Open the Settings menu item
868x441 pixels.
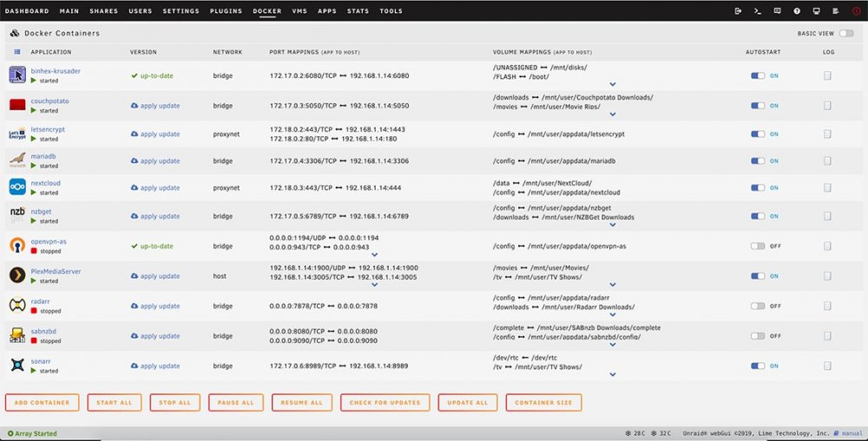181,11
